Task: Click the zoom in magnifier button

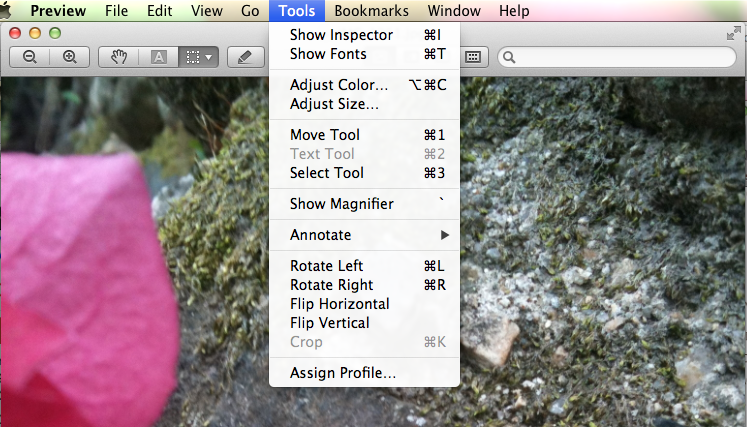Action: 69,57
